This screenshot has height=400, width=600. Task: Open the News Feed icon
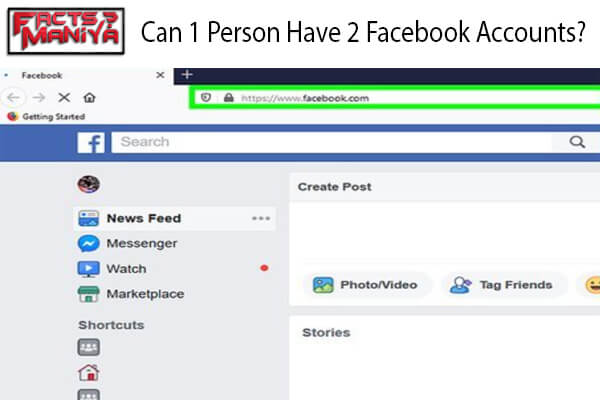[x=88, y=219]
